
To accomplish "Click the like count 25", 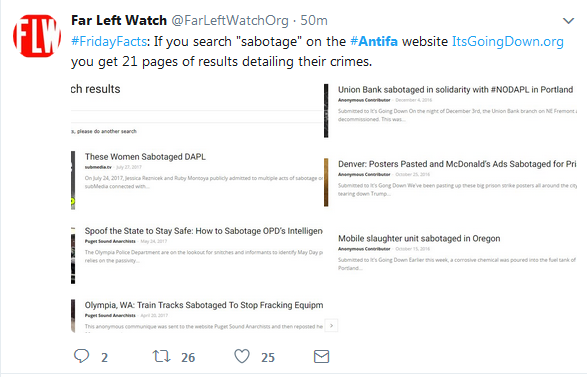I will tap(268, 358).
